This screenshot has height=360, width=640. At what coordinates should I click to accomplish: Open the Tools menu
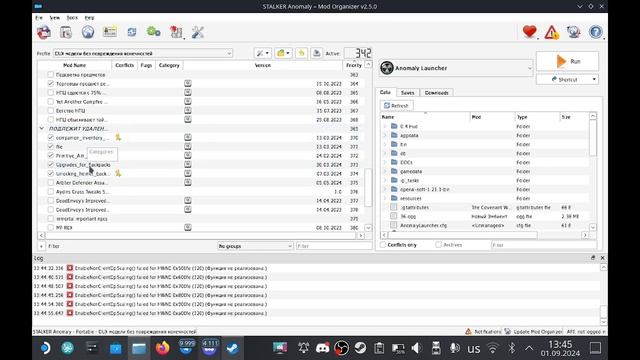[x=72, y=18]
